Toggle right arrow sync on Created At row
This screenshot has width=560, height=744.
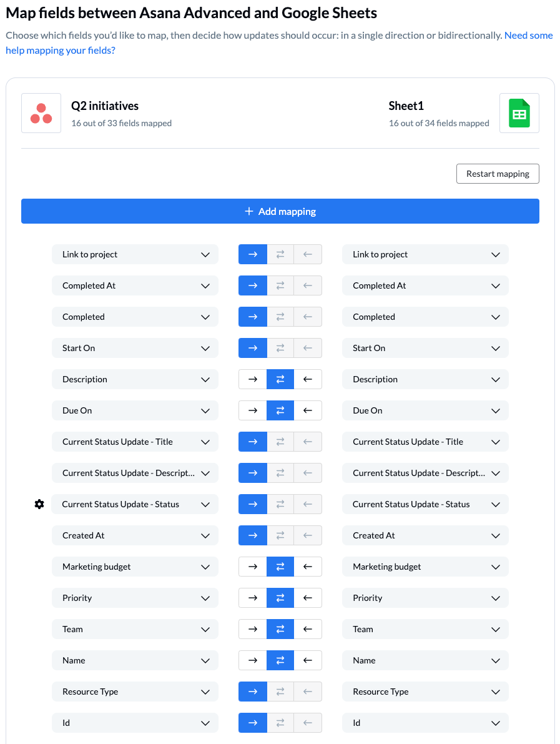pyautogui.click(x=253, y=536)
